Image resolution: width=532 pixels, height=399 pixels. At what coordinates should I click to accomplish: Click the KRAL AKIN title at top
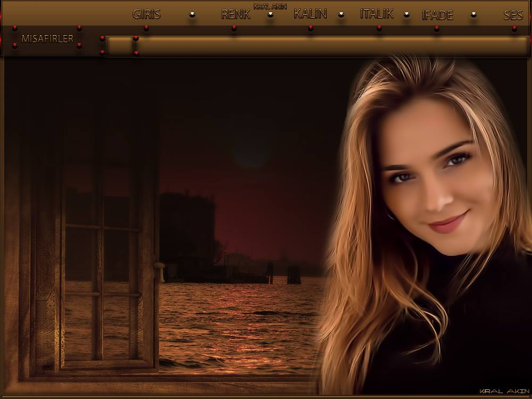coord(270,6)
